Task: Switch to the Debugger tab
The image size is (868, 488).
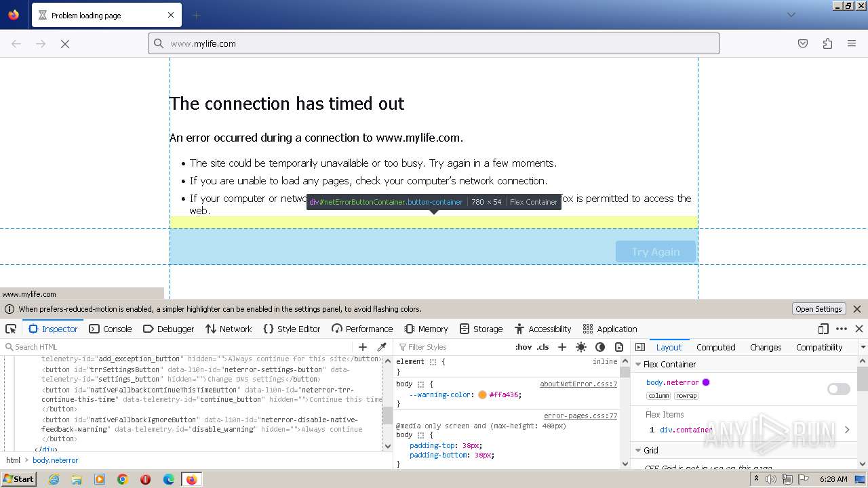Action: (x=169, y=329)
